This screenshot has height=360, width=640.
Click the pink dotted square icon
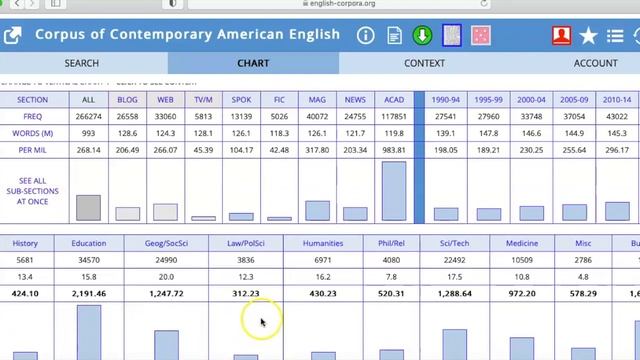pos(481,35)
